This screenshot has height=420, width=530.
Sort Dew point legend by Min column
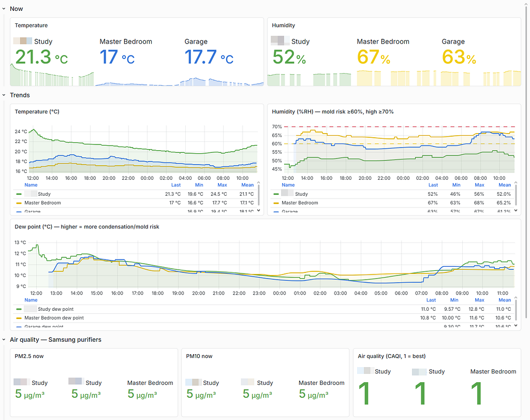pyautogui.click(x=454, y=300)
